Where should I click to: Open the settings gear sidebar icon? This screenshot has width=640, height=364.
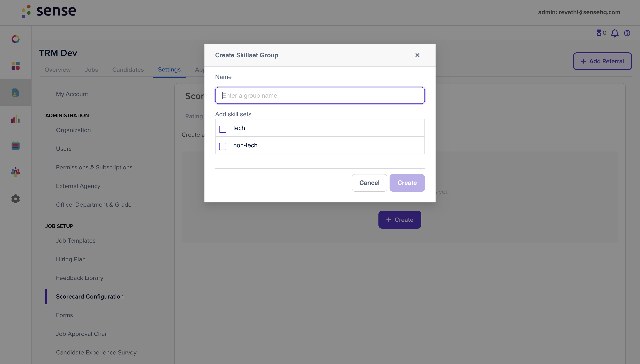click(x=16, y=199)
